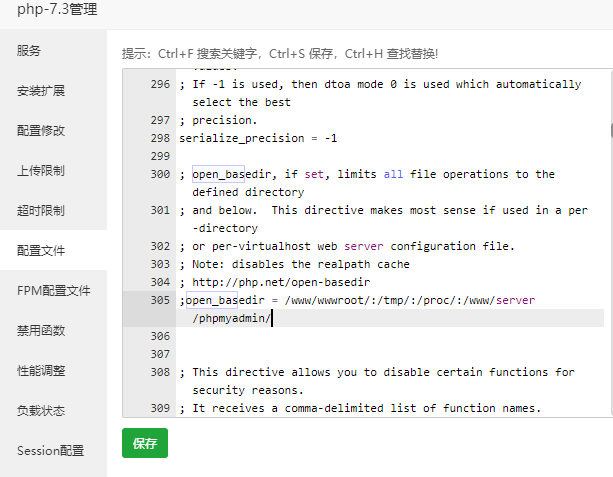The image size is (613, 477).
Task: Open Session配置 tab
Action: tap(53, 450)
